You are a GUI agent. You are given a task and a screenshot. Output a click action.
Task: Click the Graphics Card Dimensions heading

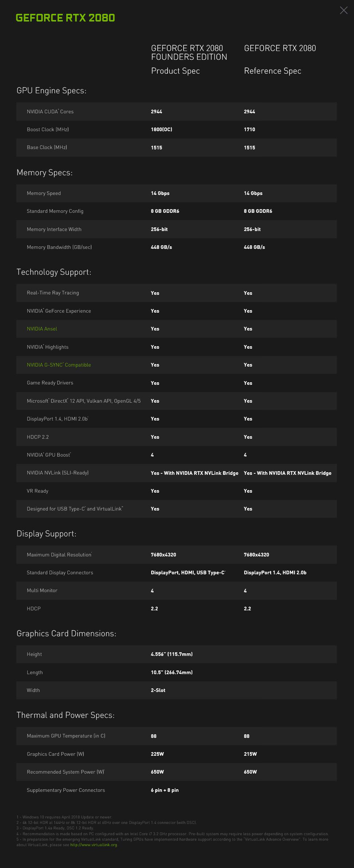(x=66, y=633)
